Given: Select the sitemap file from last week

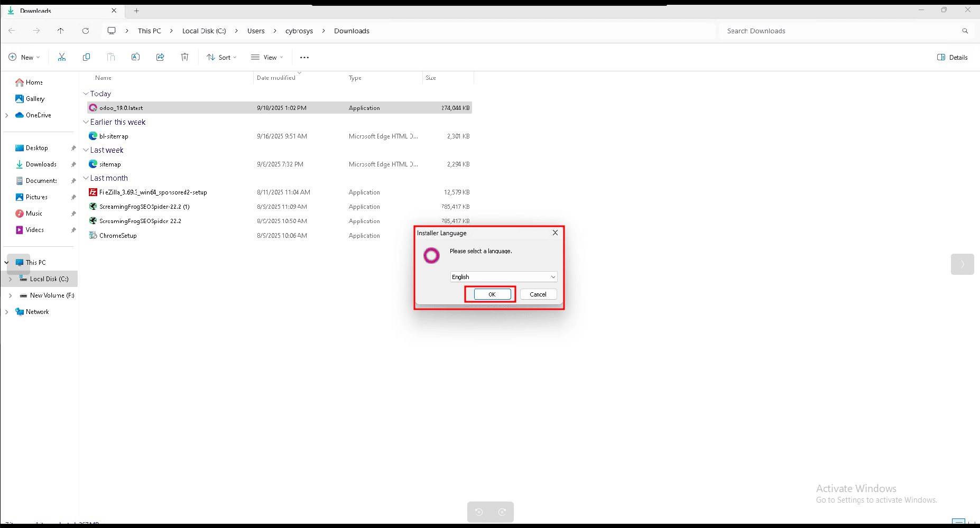Looking at the screenshot, I should click(279, 164).
